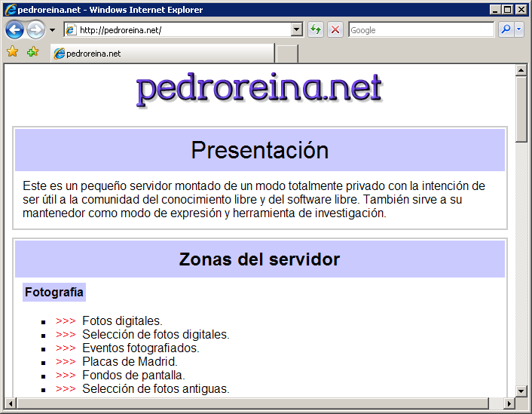
Task: Click the Forward navigation button
Action: (35, 30)
